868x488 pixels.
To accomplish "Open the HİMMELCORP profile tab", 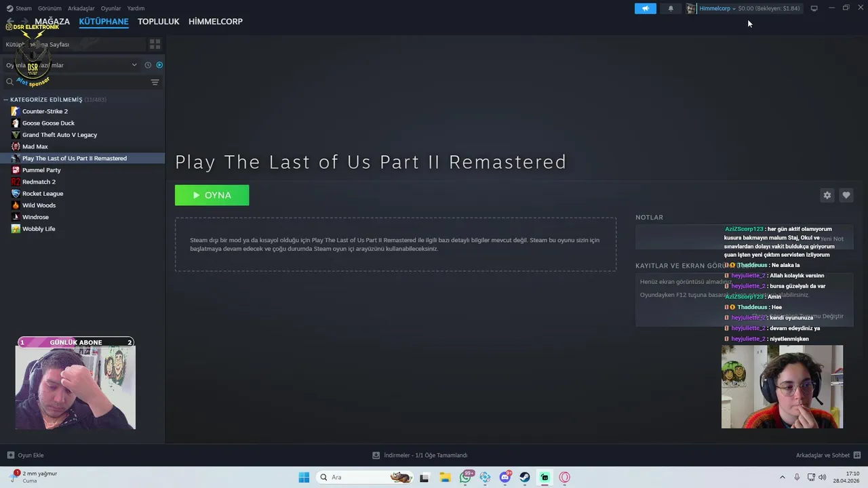I will 216,21.
